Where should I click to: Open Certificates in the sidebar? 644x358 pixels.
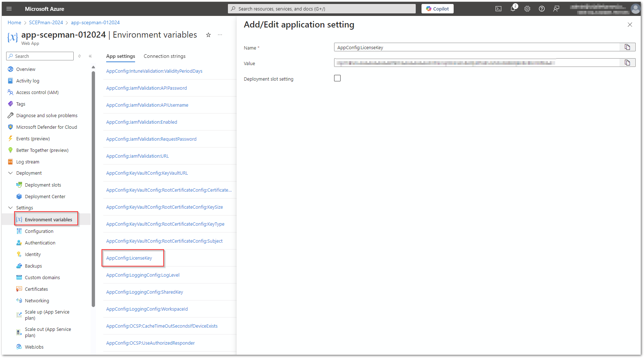click(36, 289)
